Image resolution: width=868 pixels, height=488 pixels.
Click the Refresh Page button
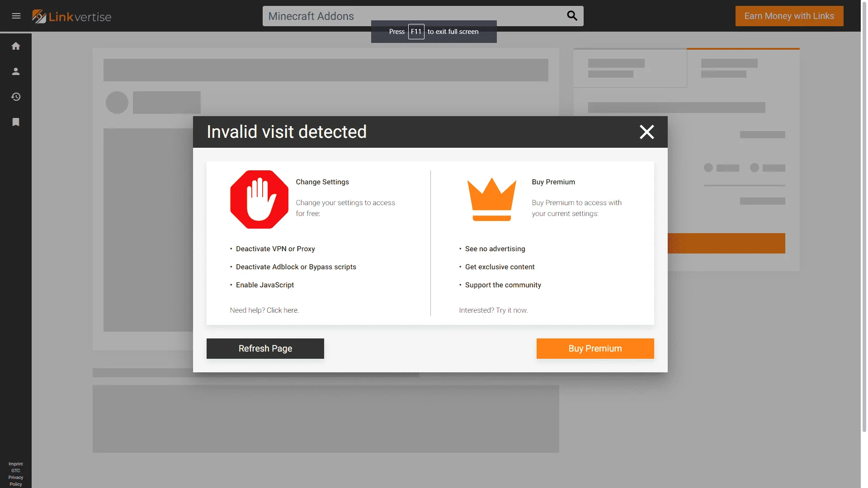tap(265, 348)
